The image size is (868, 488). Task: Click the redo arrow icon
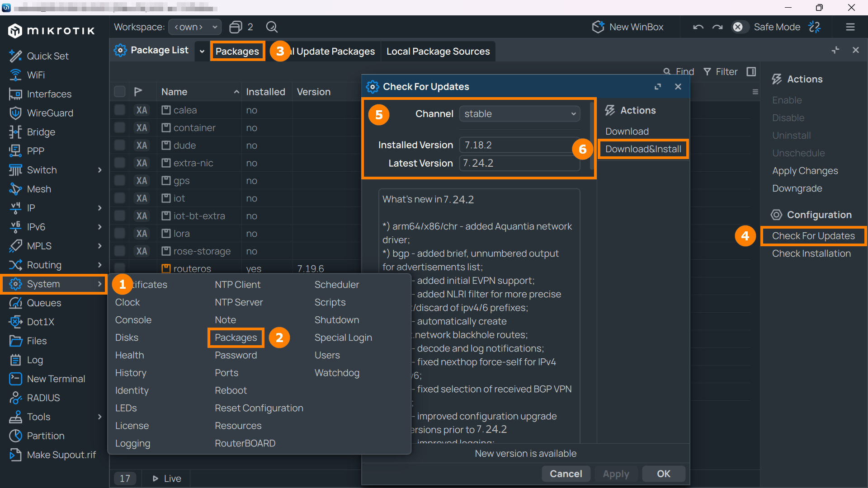tap(717, 27)
